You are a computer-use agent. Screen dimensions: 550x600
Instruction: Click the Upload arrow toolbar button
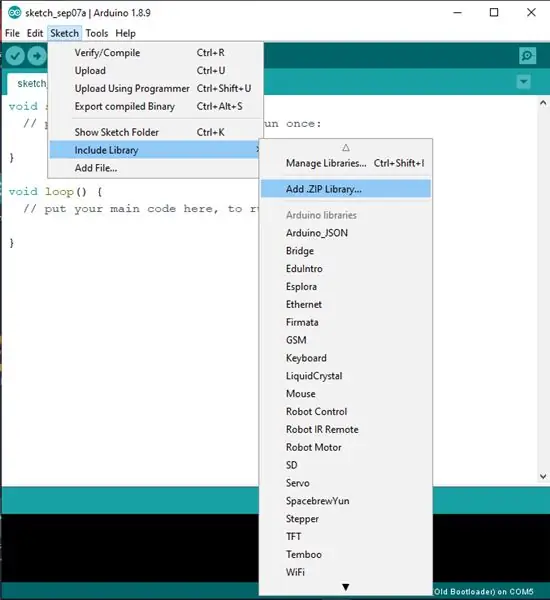[37, 56]
